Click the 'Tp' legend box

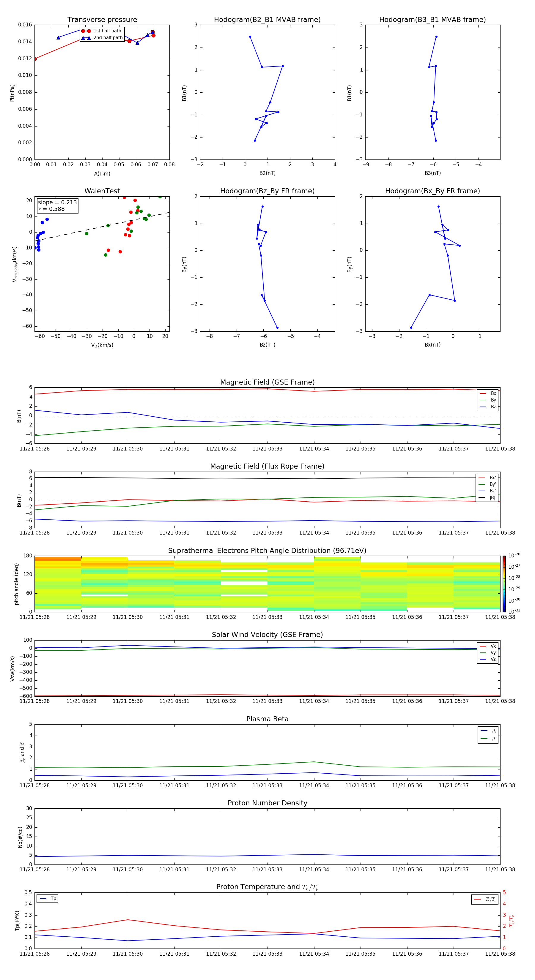tap(47, 899)
